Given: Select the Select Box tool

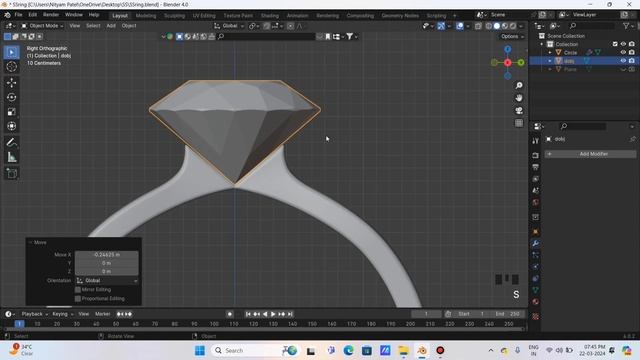Looking at the screenshot, I should [x=11, y=52].
